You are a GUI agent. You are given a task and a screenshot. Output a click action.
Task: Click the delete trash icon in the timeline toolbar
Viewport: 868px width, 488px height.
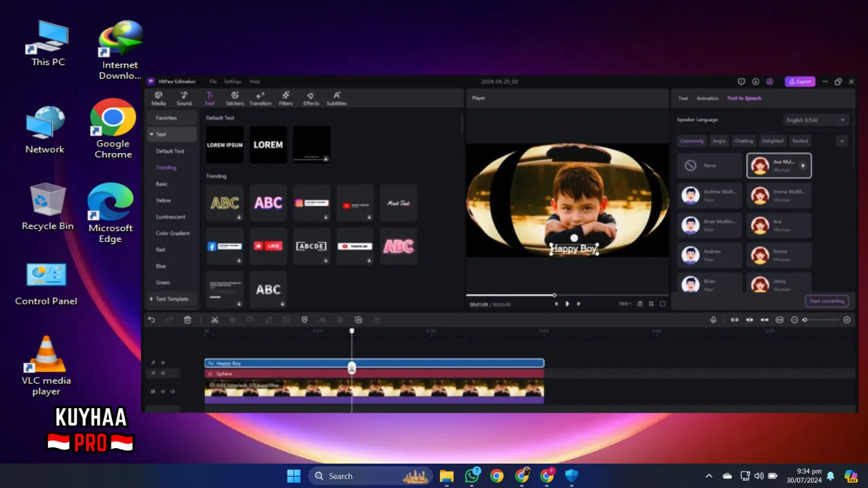[188, 320]
